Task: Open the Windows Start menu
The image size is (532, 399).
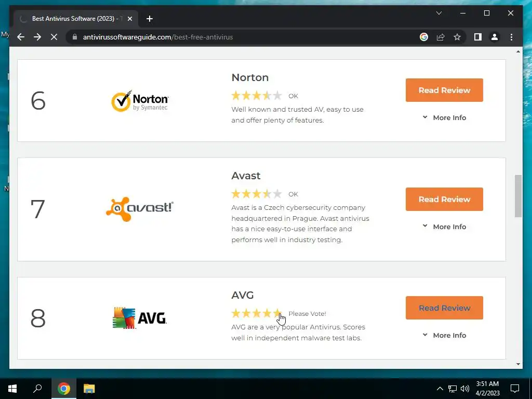Action: click(x=12, y=389)
